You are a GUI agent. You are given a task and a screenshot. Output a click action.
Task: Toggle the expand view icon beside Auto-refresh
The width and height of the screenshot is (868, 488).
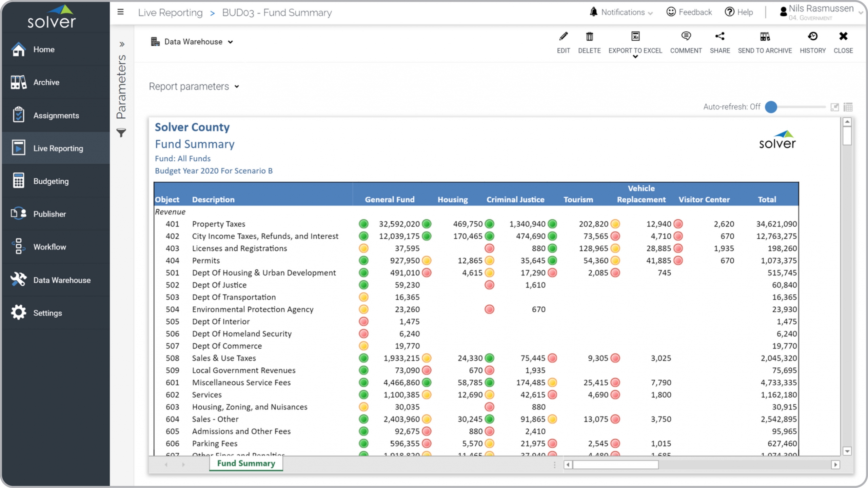coord(834,107)
